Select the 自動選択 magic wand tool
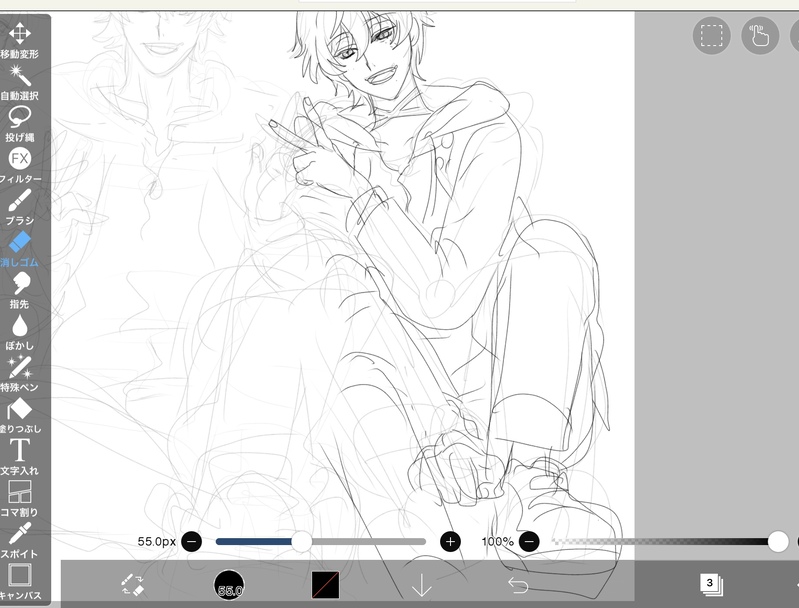Image resolution: width=799 pixels, height=608 pixels. (x=19, y=82)
